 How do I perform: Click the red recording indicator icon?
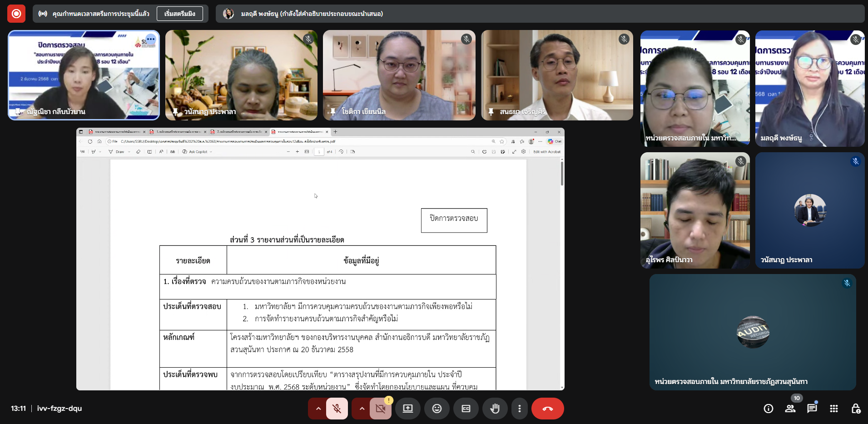pyautogui.click(x=16, y=14)
